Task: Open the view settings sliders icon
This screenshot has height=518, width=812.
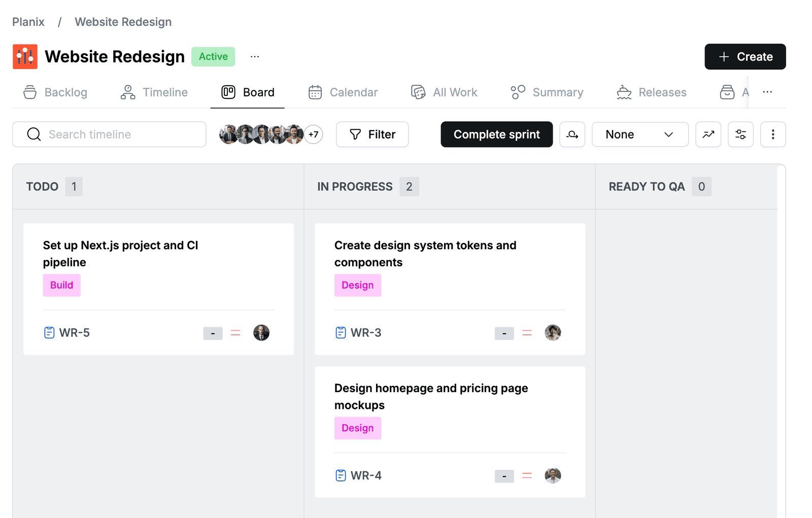Action: [740, 134]
